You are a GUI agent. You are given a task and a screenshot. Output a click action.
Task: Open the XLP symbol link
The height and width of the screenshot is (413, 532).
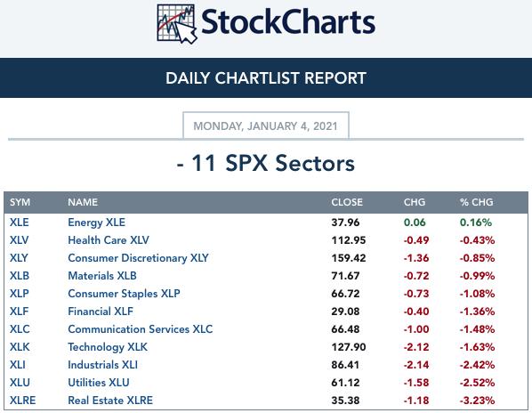pyautogui.click(x=19, y=294)
